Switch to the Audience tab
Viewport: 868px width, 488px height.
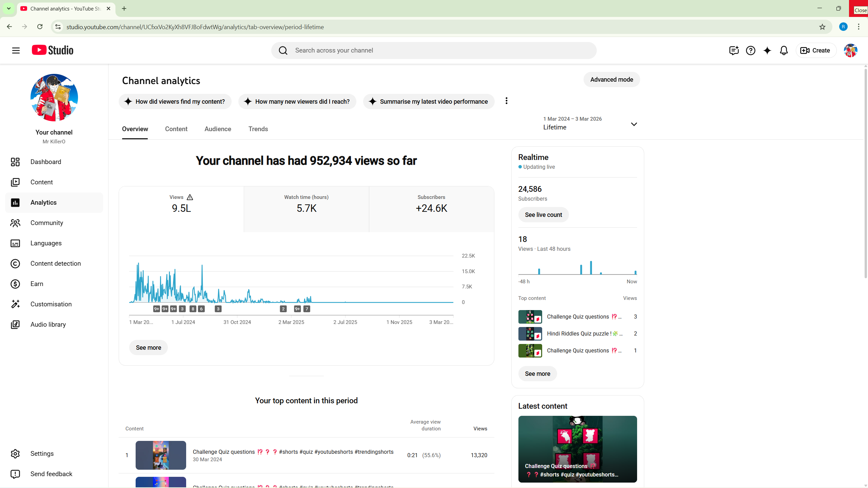pos(218,129)
